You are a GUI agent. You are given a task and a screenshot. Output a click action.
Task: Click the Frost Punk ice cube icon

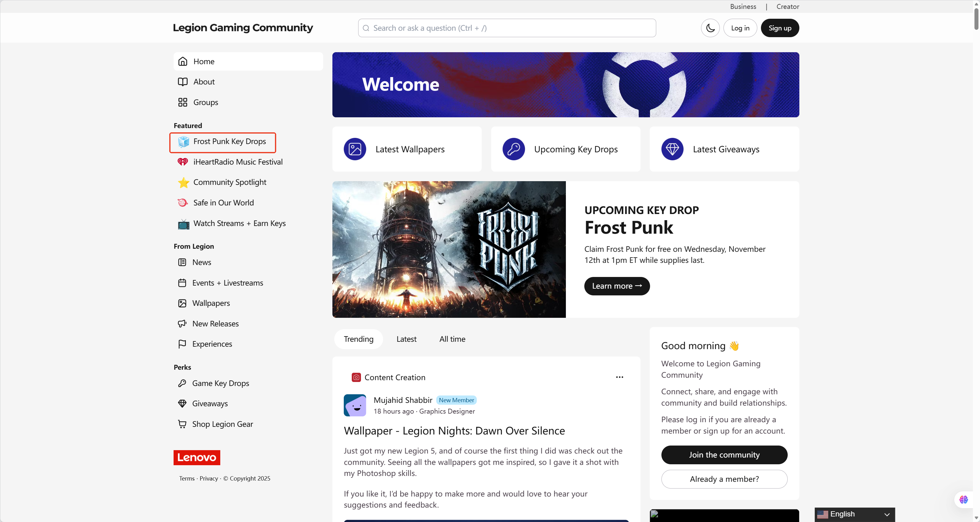pos(183,142)
